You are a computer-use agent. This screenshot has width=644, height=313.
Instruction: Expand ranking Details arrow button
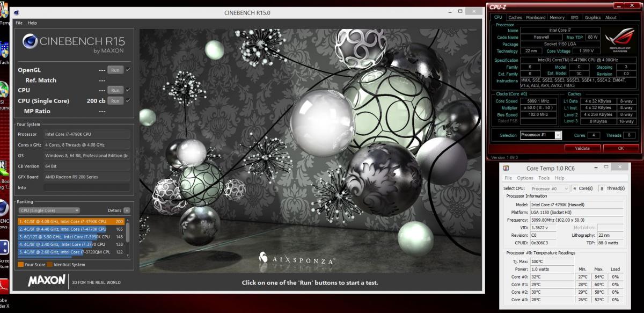(x=127, y=210)
